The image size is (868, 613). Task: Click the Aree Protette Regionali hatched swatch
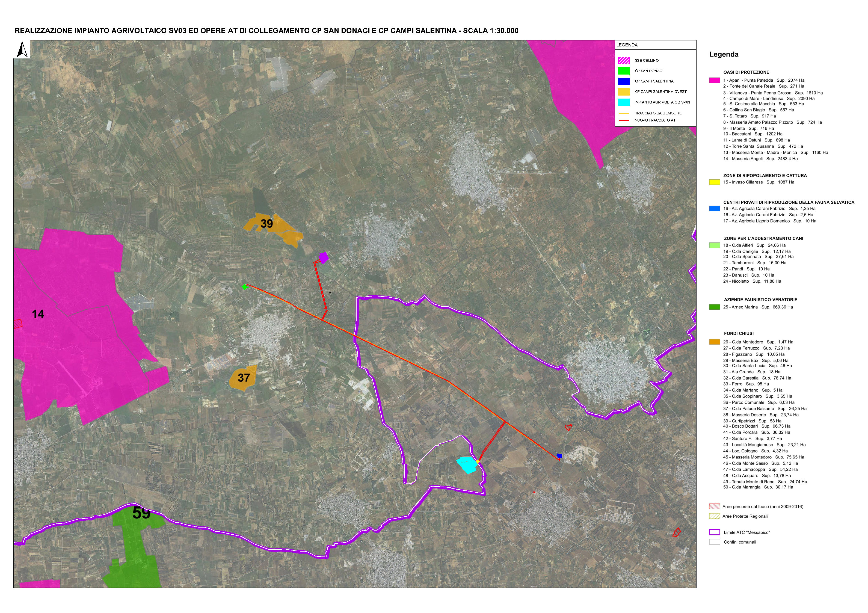[x=714, y=516]
